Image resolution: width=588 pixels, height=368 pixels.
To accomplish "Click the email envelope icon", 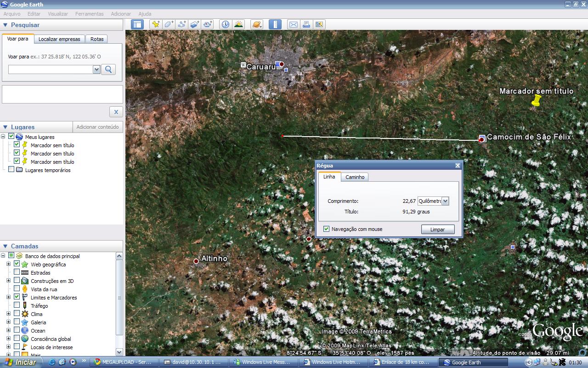I will click(293, 24).
